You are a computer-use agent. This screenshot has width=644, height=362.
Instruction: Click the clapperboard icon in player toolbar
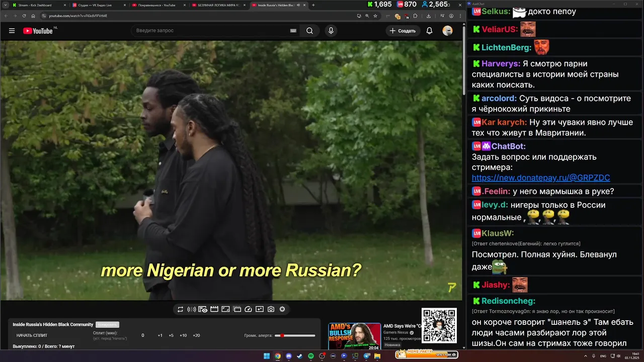[x=214, y=309]
